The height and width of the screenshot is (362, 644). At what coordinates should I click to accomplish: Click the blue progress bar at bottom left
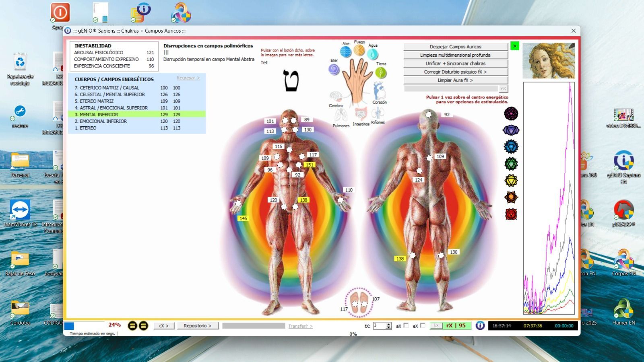point(69,326)
